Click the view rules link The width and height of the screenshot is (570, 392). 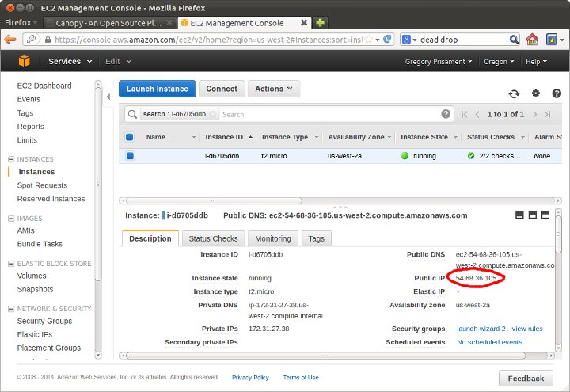[527, 329]
